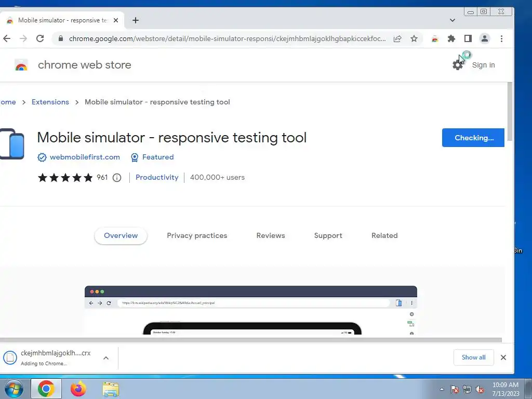Bookmark this page with the star icon
The width and height of the screenshot is (532, 399).
(414, 38)
